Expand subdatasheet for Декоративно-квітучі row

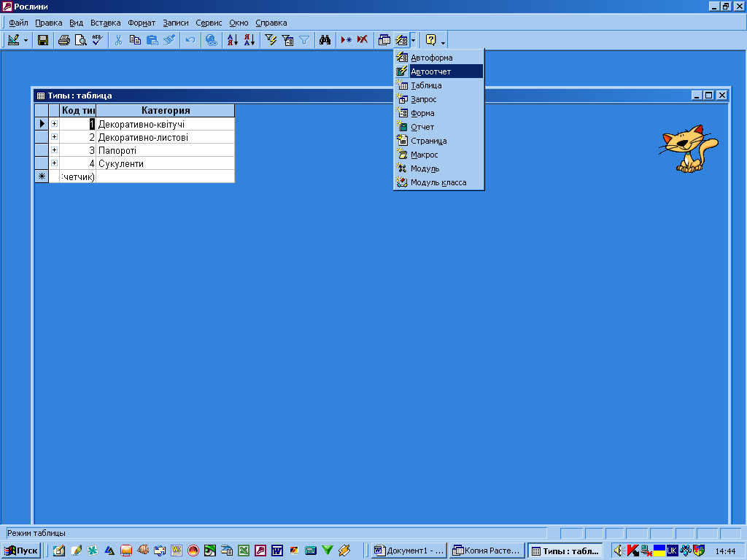coord(54,124)
